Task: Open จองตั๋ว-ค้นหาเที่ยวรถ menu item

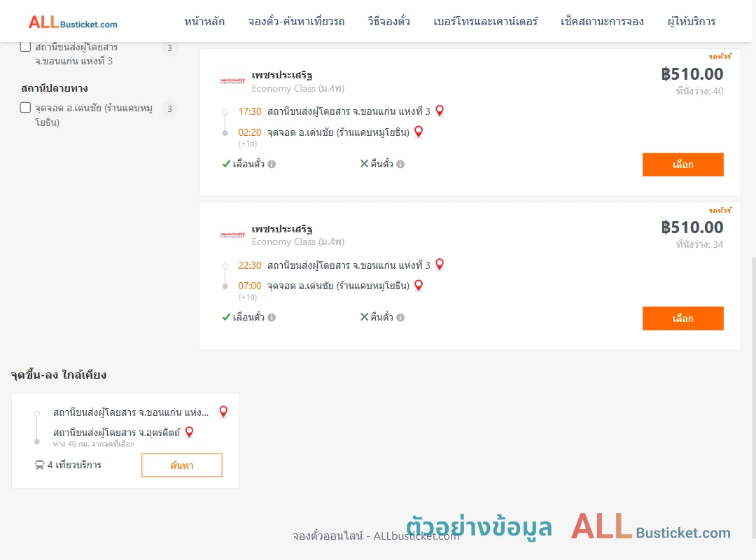Action: click(297, 22)
